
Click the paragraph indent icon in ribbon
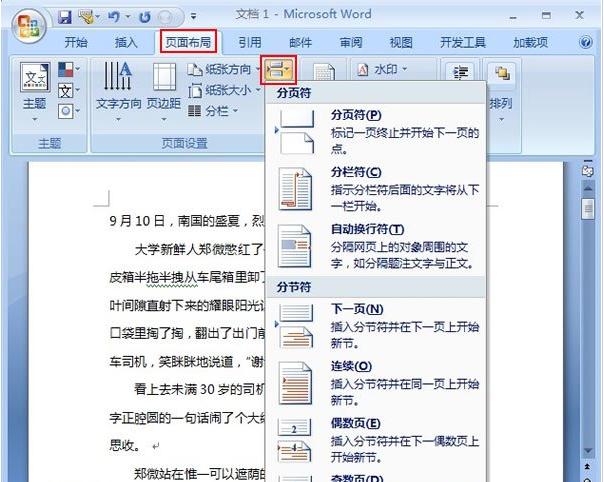click(460, 72)
